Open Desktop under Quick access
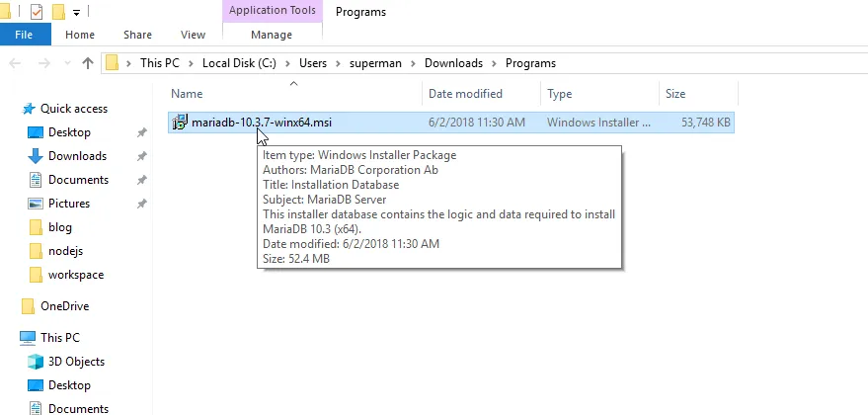 click(69, 132)
